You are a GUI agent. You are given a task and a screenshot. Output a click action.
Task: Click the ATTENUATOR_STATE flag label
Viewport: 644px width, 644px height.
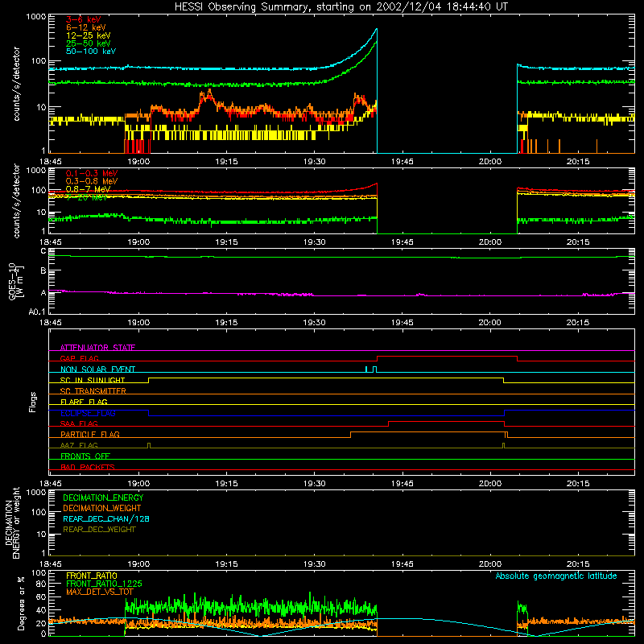(x=97, y=348)
